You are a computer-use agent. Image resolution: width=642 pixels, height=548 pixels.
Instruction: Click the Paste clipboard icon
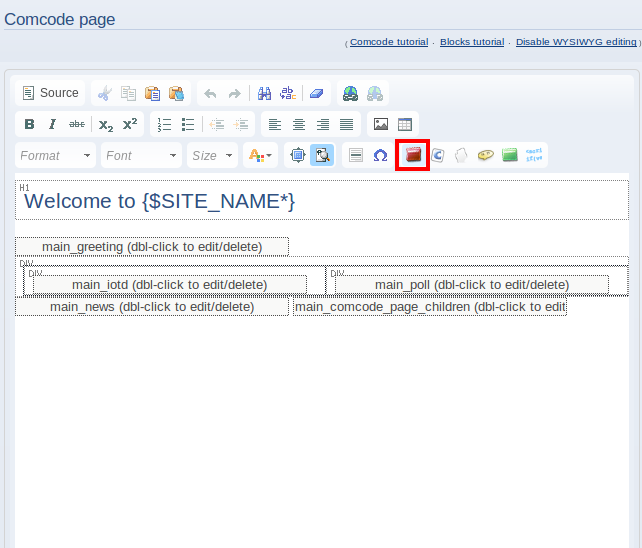[152, 94]
